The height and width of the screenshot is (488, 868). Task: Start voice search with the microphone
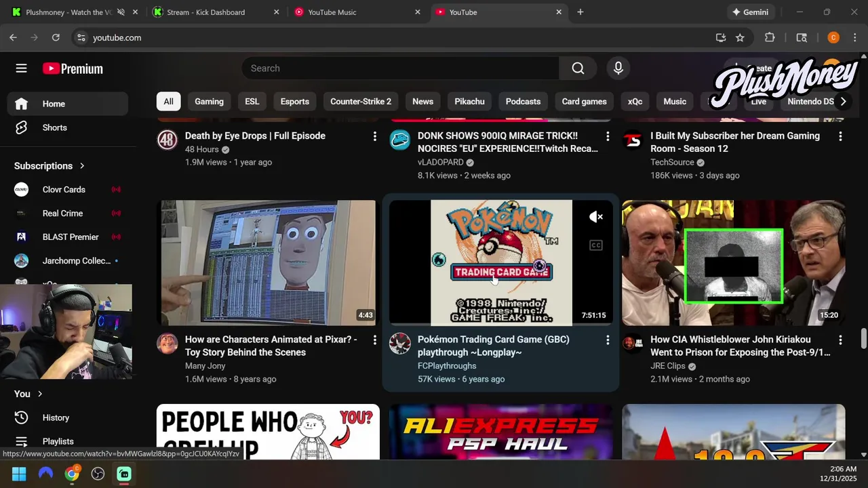click(x=618, y=68)
